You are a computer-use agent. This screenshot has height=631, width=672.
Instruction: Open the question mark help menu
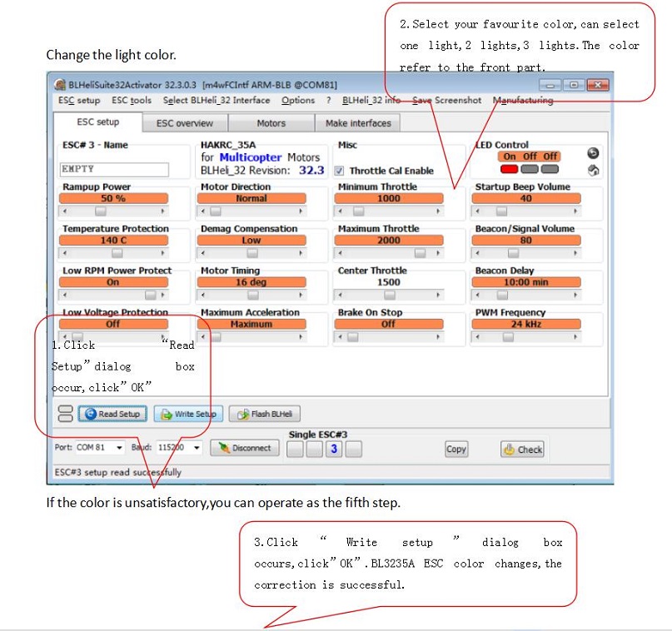tap(328, 100)
